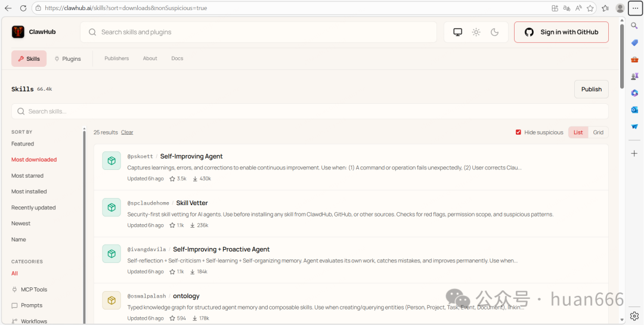Sort by Most starred
This screenshot has width=644, height=325.
[27, 175]
